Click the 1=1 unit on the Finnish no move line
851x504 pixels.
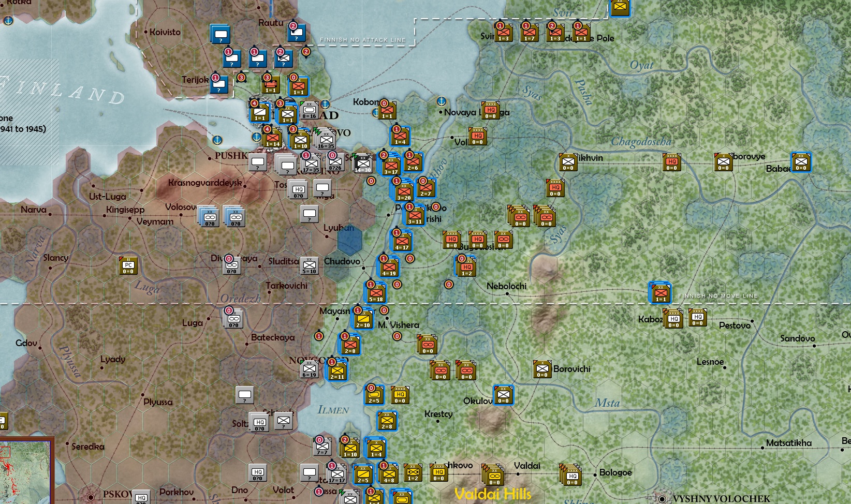coord(661,293)
